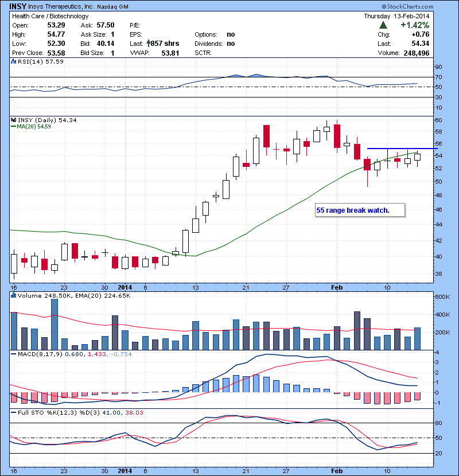Click the green up triangle beside +1.42%

click(383, 25)
